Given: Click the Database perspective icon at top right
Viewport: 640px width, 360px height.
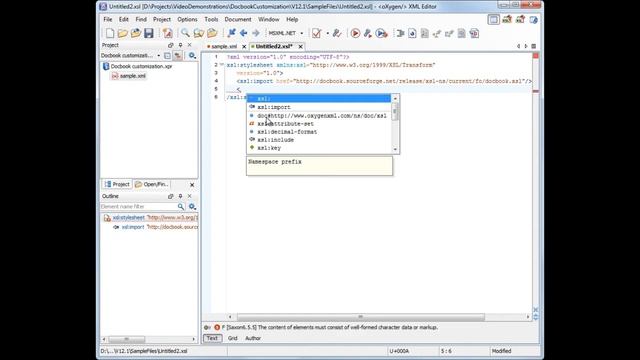Looking at the screenshot, I should click(x=533, y=19).
